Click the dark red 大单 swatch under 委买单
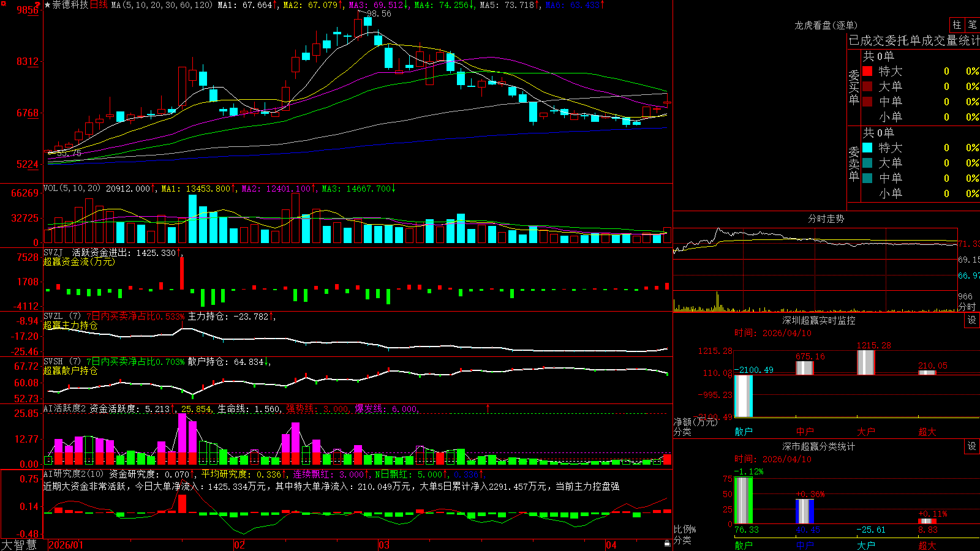The image size is (980, 551). pyautogui.click(x=867, y=86)
